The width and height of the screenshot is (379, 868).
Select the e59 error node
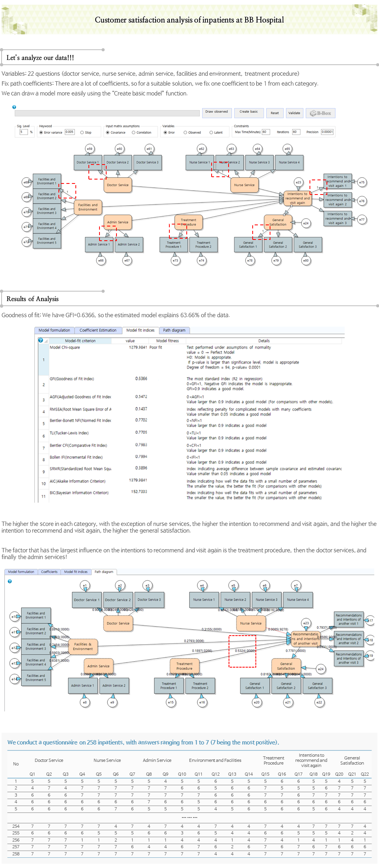tap(90, 149)
